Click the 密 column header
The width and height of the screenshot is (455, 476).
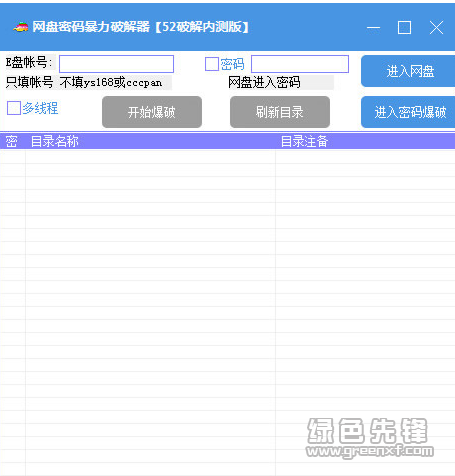12,141
